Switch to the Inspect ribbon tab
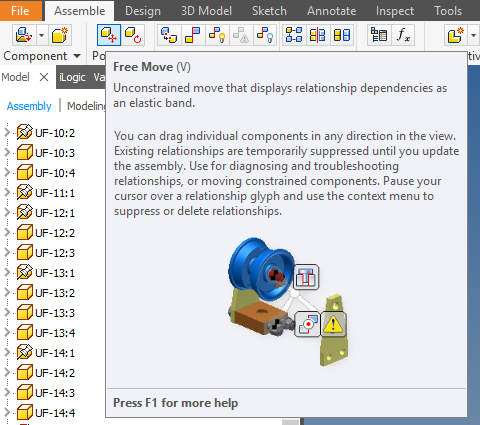 tap(395, 11)
